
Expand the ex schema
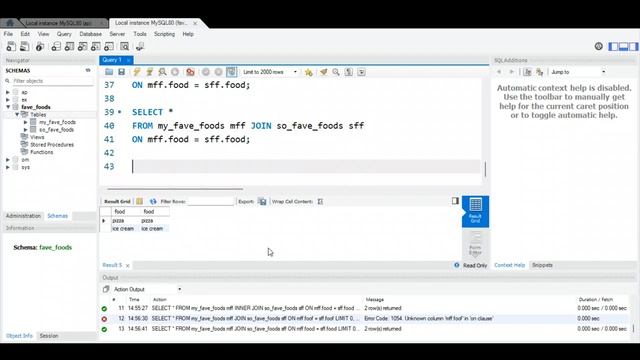tap(8, 100)
